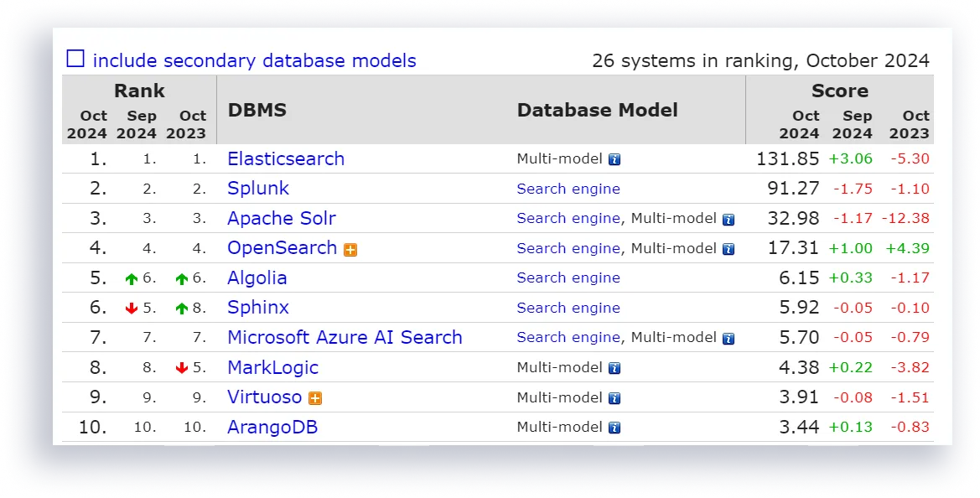Click orange plus icon beside OpenSearch
This screenshot has height=498, width=980.
pyautogui.click(x=350, y=249)
